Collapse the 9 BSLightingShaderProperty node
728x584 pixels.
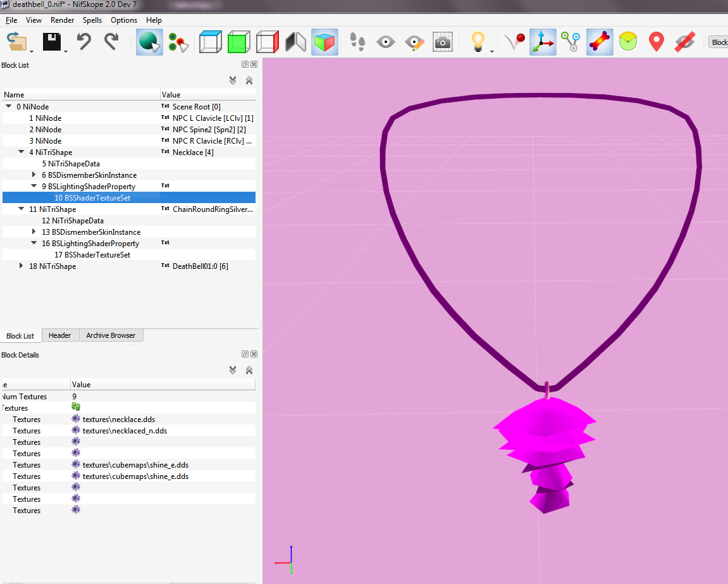[34, 186]
